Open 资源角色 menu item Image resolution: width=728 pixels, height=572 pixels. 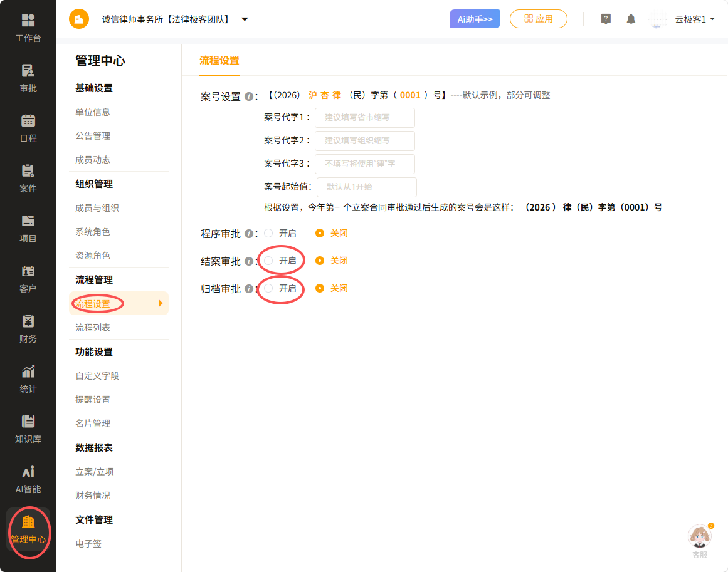click(x=93, y=256)
